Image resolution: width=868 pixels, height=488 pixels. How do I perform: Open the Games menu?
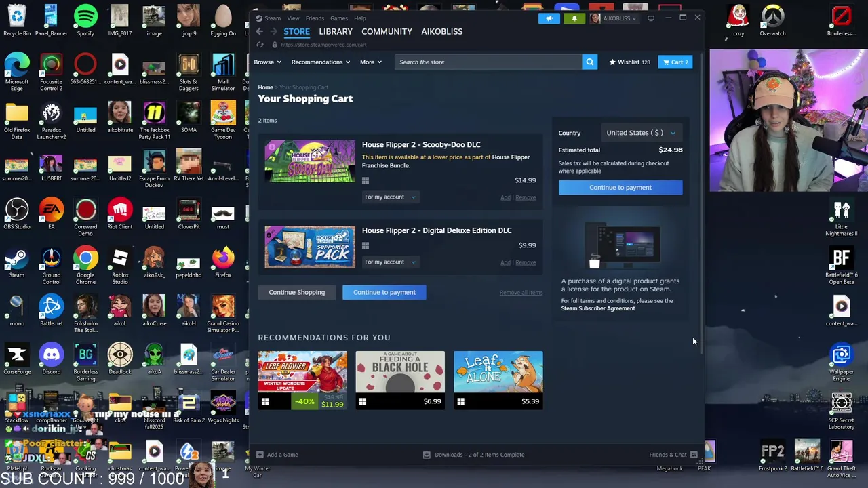(x=339, y=18)
